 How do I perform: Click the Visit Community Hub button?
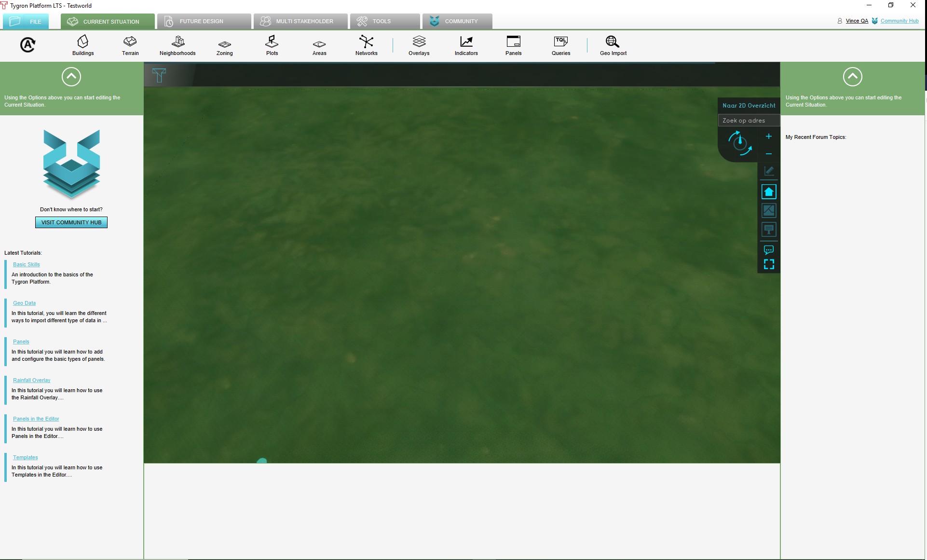pos(71,222)
